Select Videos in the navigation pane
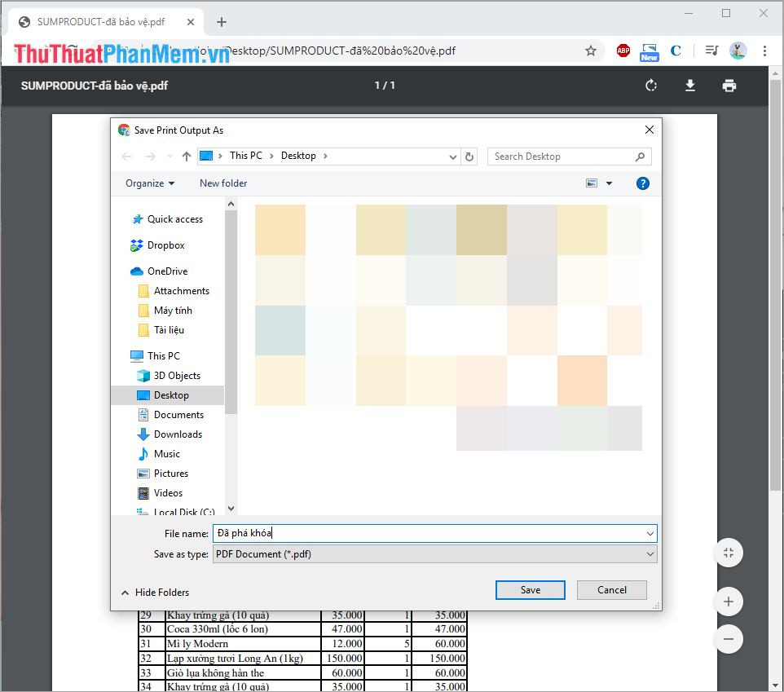This screenshot has width=784, height=692. tap(160, 492)
